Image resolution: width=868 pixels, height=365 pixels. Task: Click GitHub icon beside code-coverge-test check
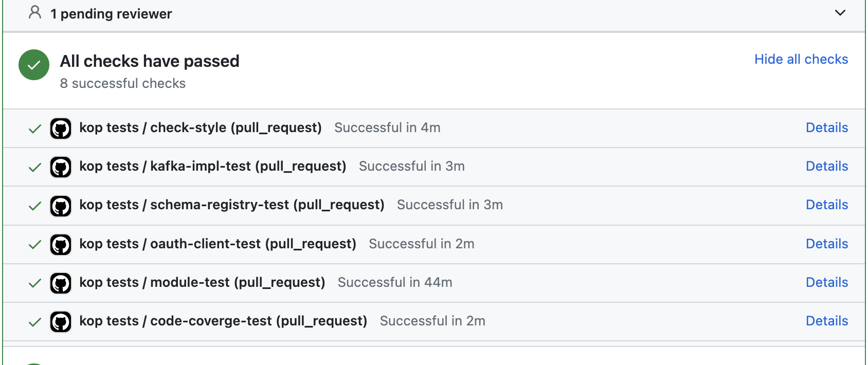pyautogui.click(x=61, y=322)
